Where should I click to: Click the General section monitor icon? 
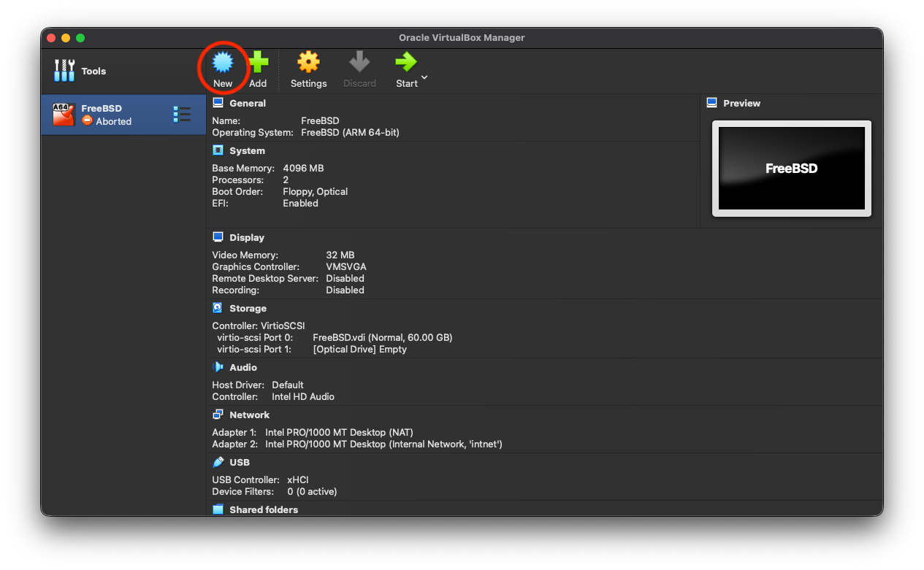tap(218, 103)
